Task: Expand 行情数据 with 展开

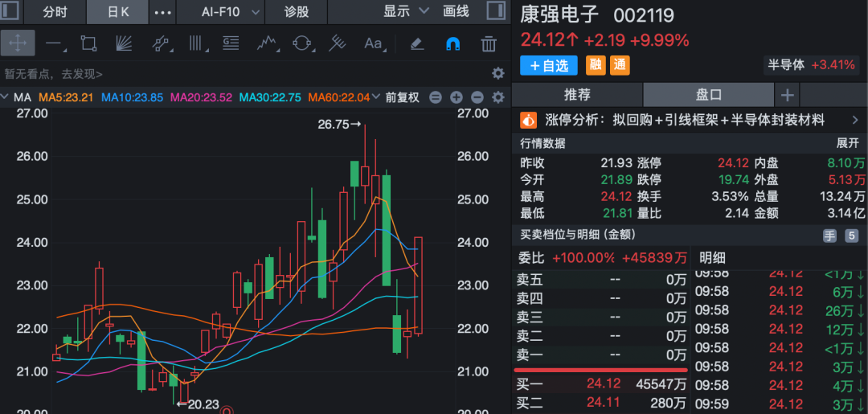Action: point(848,143)
